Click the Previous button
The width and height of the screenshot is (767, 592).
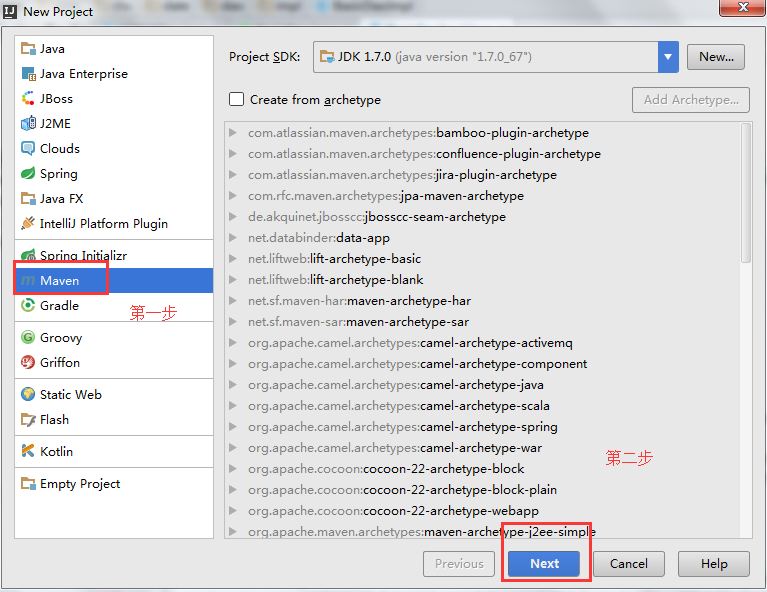459,564
